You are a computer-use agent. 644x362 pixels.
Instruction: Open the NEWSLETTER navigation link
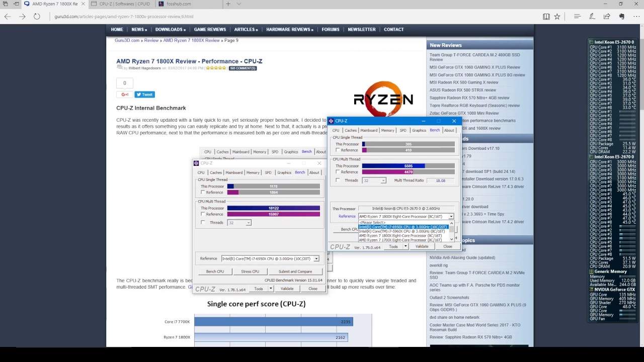pos(361,30)
